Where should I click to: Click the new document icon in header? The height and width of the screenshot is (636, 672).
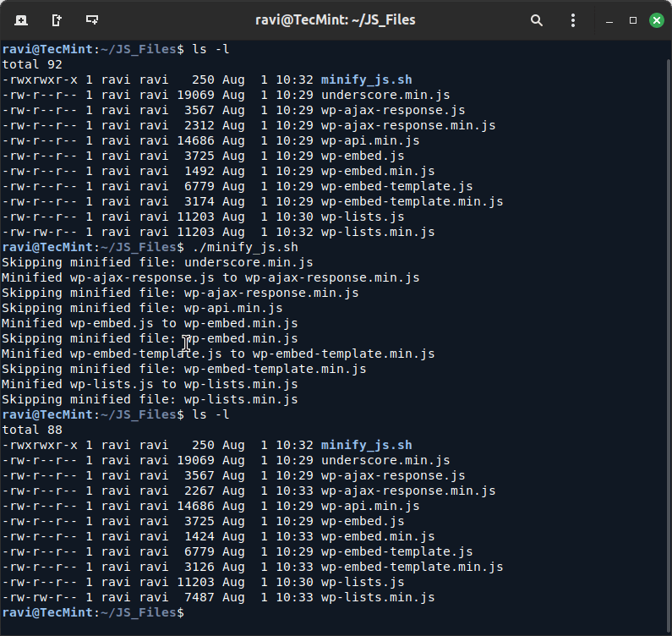click(57, 20)
